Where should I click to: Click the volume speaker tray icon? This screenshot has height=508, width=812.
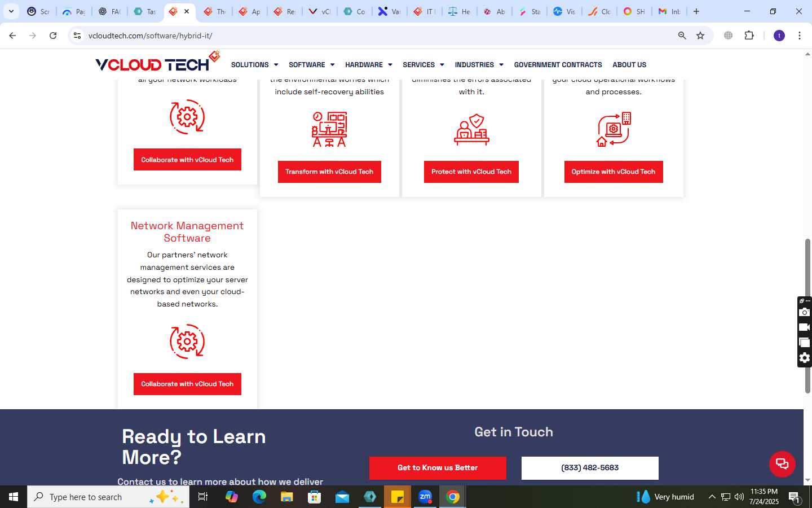(739, 497)
